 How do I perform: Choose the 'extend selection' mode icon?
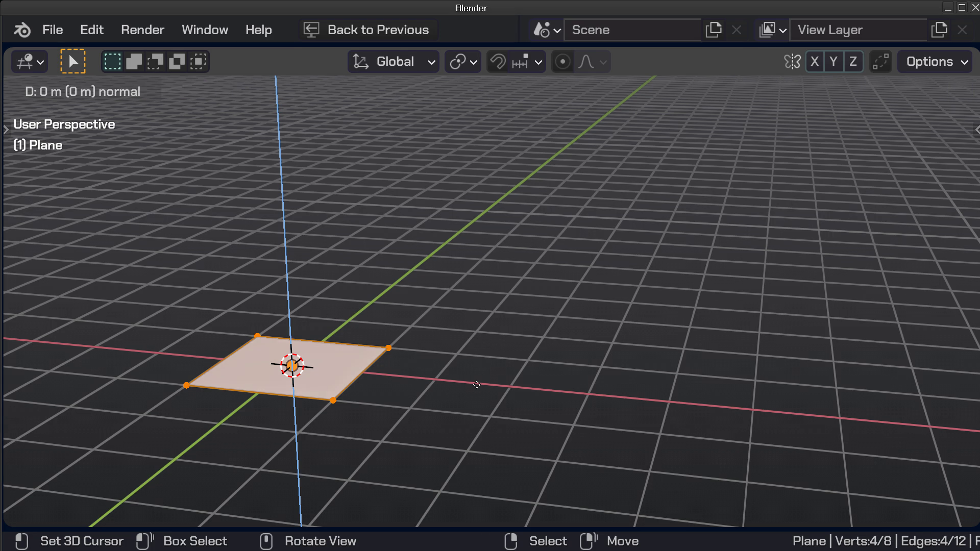(134, 62)
